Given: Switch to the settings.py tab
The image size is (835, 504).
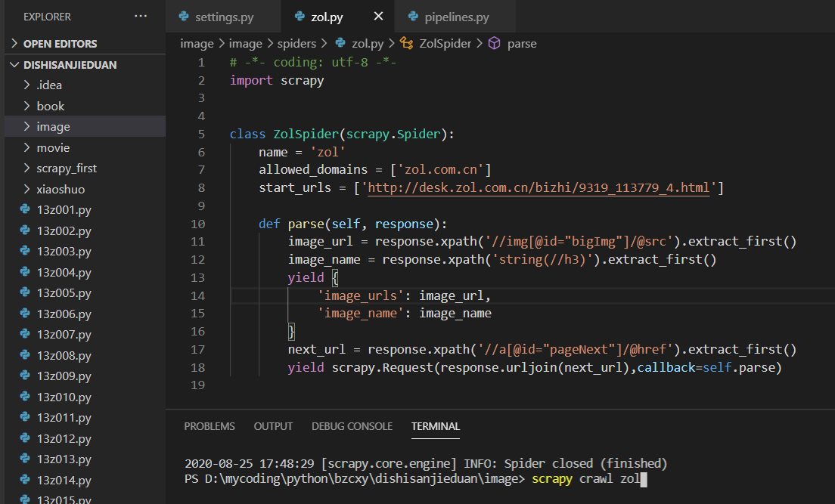Looking at the screenshot, I should [x=224, y=17].
